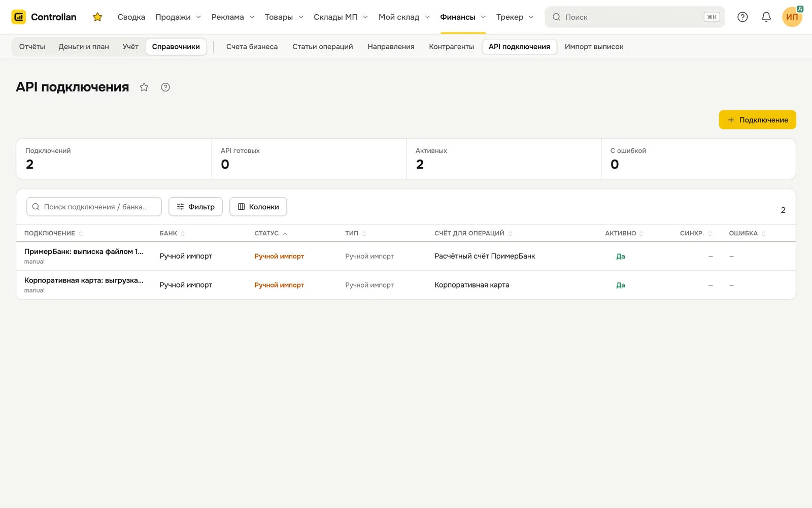The height and width of the screenshot is (508, 812).
Task: Click the global Поиск search field
Action: point(635,17)
